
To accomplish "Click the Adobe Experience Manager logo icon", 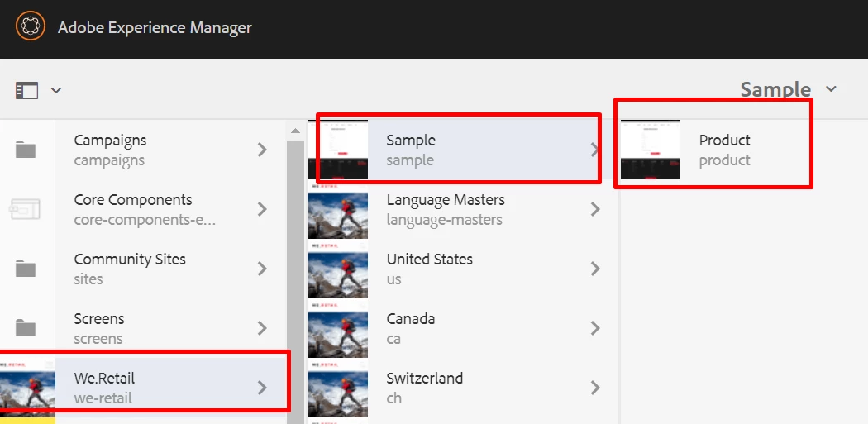I will click(x=30, y=26).
